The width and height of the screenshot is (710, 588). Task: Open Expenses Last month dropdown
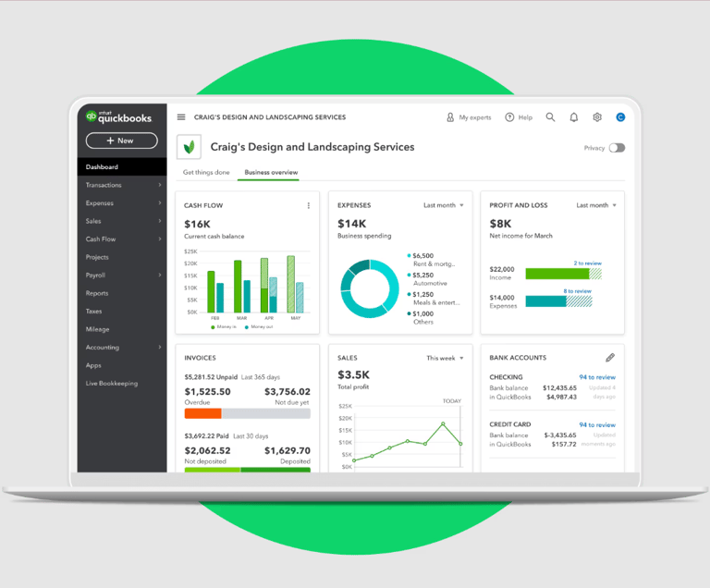pos(444,205)
